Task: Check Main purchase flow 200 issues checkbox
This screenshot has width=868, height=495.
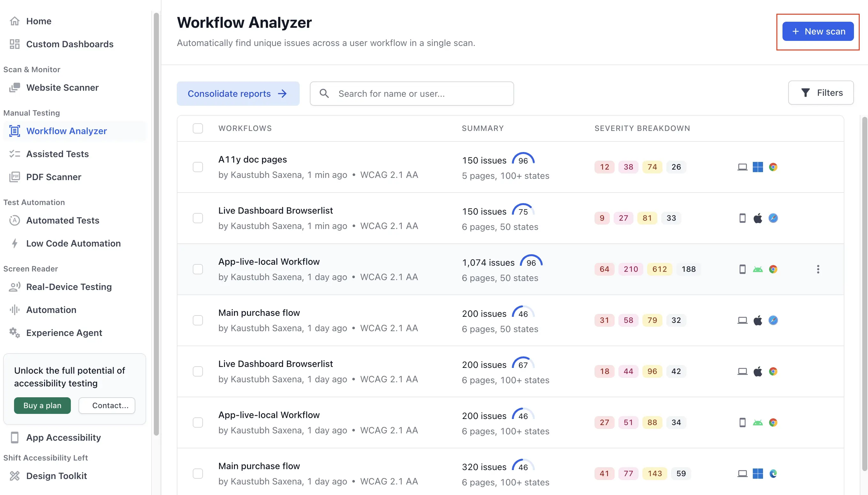Action: pos(198,320)
